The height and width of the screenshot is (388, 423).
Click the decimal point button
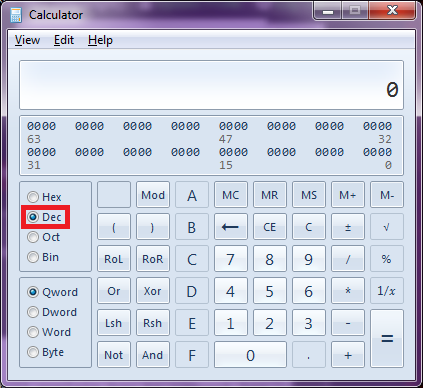coord(309,355)
